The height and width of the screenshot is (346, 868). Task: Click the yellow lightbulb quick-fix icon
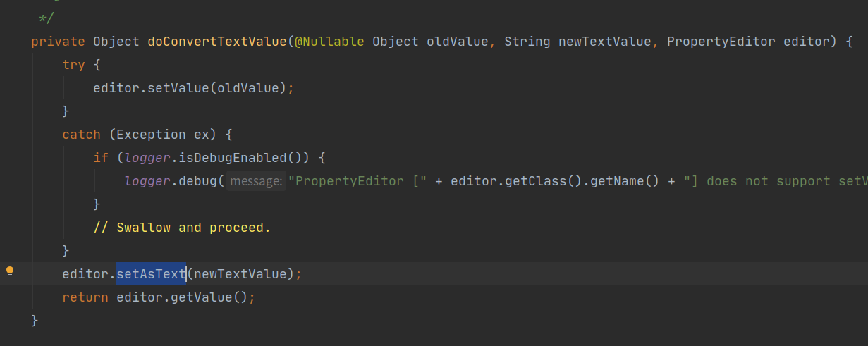pyautogui.click(x=10, y=271)
